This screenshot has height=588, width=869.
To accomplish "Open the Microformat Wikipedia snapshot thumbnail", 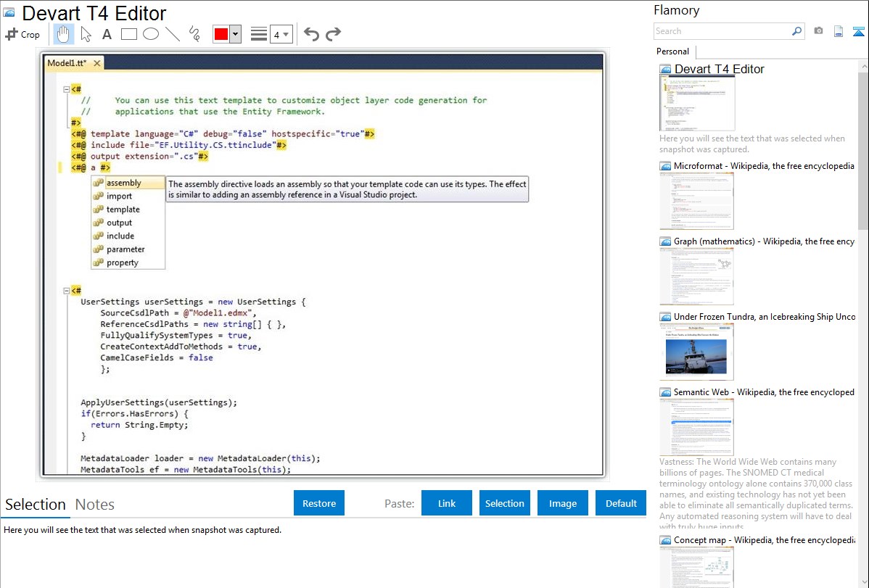I will pos(696,201).
